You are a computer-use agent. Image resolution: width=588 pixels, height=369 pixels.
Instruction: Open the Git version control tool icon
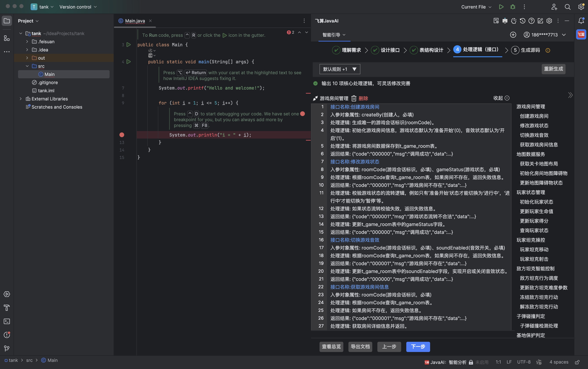pyautogui.click(x=7, y=348)
